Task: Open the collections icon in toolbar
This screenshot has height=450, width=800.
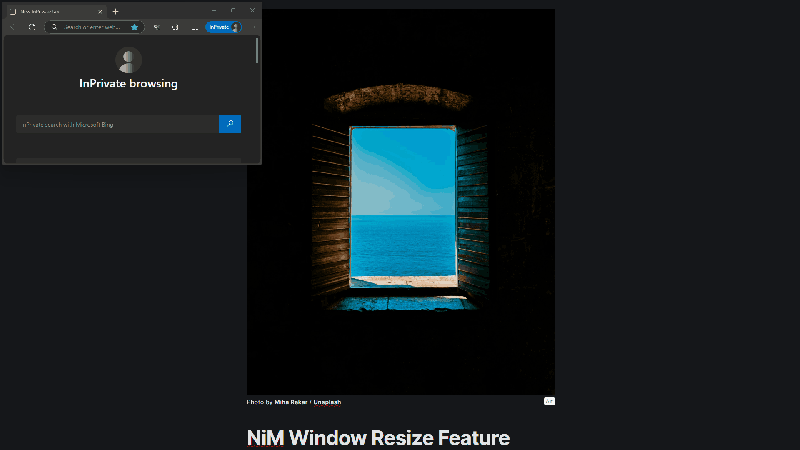Action: coord(175,27)
